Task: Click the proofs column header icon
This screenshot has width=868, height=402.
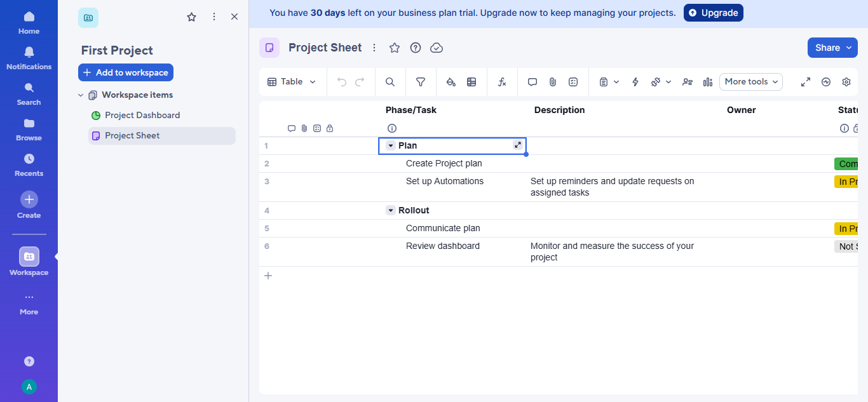Action: (317, 128)
